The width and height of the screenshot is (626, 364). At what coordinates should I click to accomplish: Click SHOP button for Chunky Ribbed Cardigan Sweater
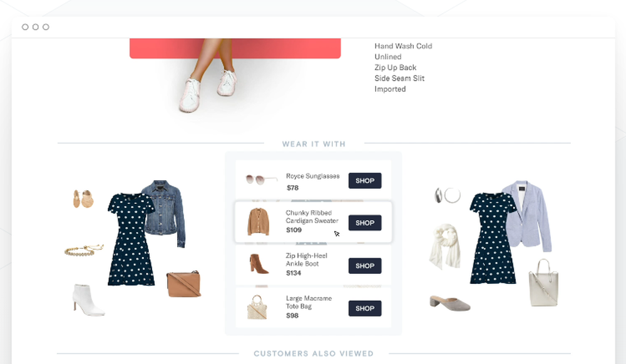click(x=365, y=223)
